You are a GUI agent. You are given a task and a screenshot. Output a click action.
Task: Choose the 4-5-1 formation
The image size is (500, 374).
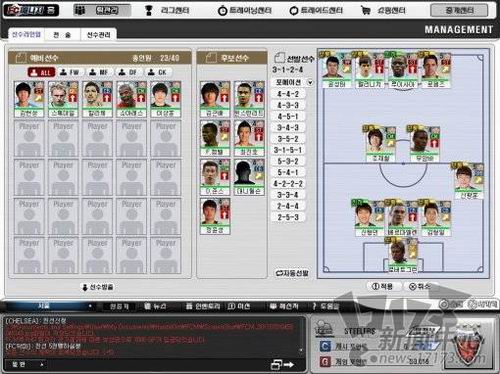pos(288,116)
